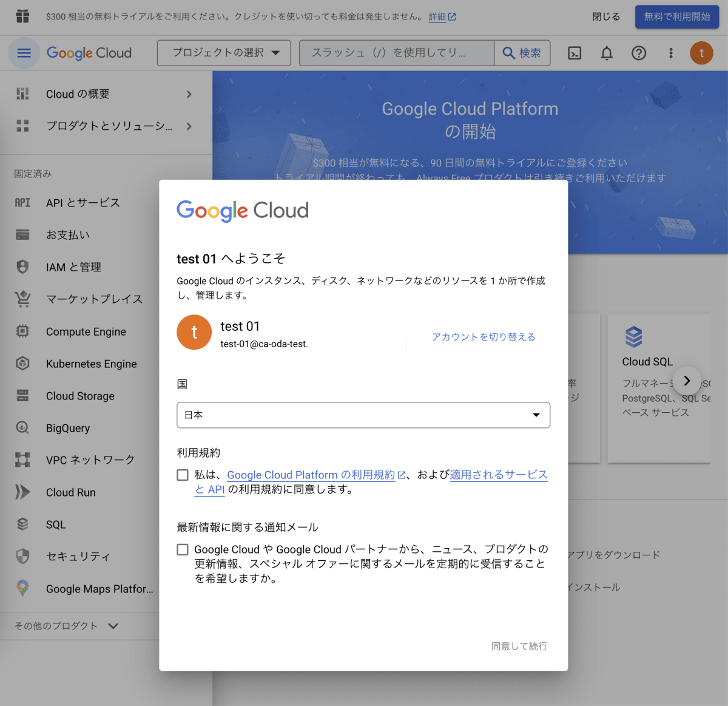Open お支払い menu item

68,235
